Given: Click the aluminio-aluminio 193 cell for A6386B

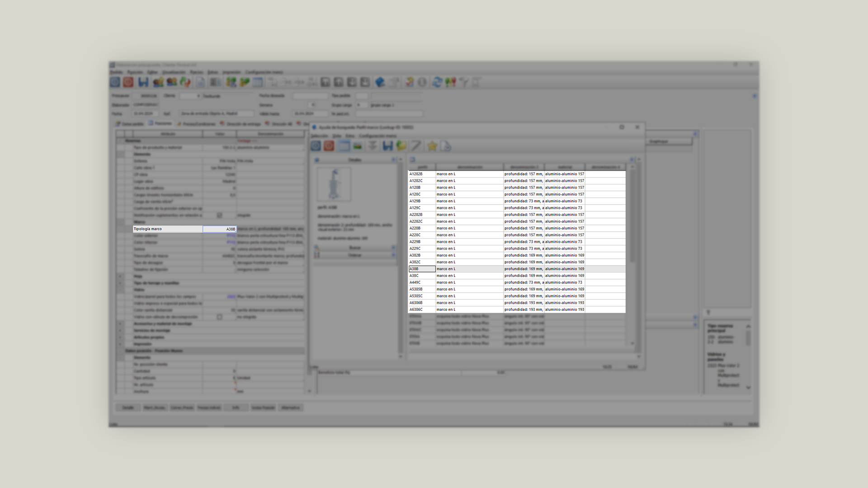Looking at the screenshot, I should (564, 303).
